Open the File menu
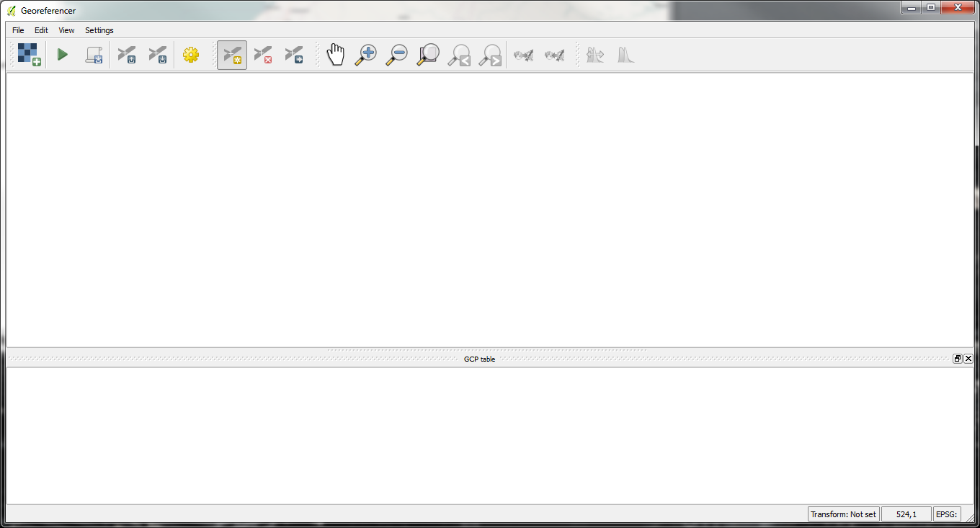 (18, 30)
